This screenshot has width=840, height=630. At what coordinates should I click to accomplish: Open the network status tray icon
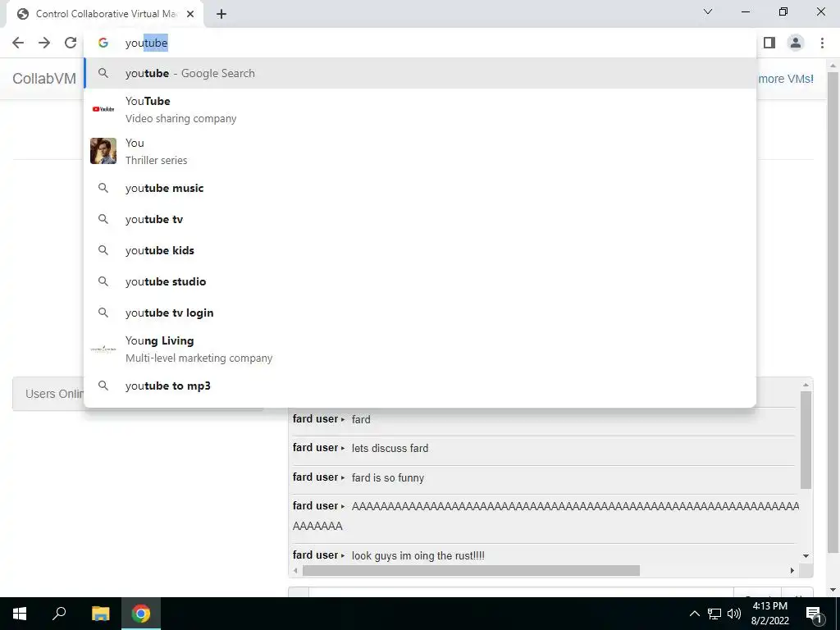point(714,614)
